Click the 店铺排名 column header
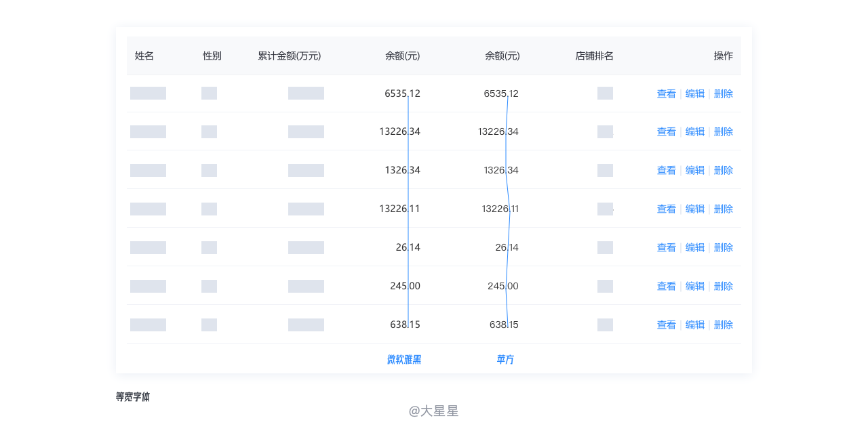 (595, 56)
